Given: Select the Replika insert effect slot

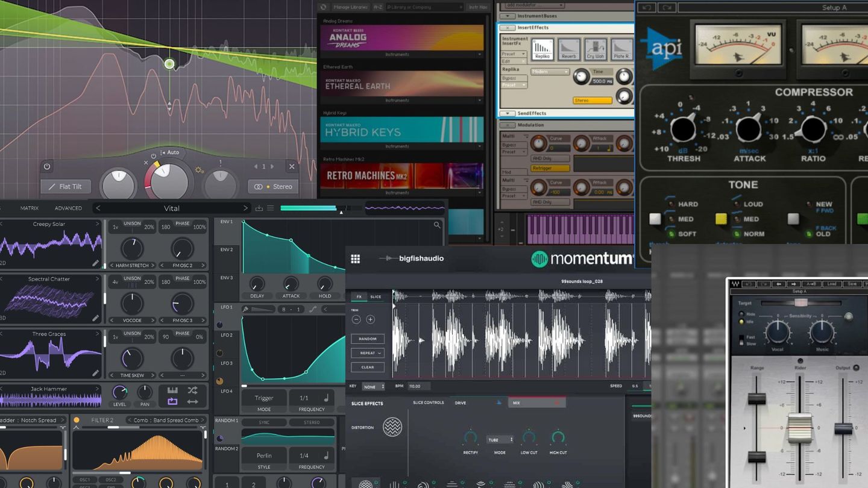Looking at the screenshot, I should tap(542, 49).
